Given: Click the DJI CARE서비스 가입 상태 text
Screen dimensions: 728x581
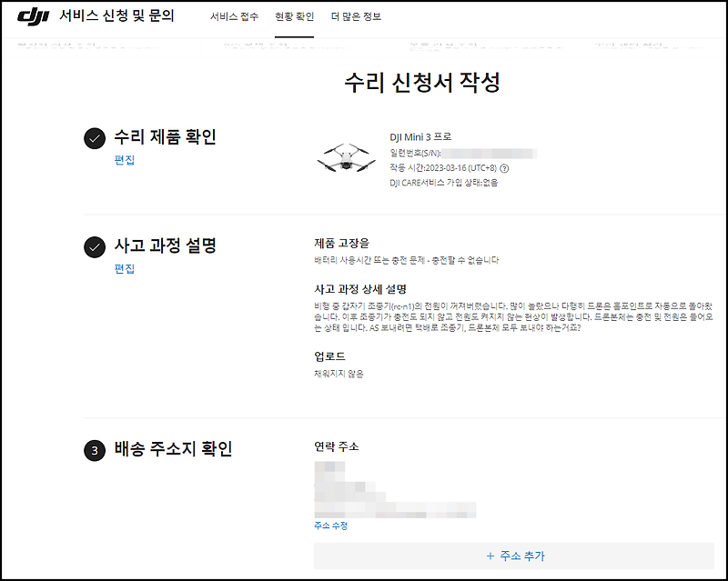Looking at the screenshot, I should [443, 183].
